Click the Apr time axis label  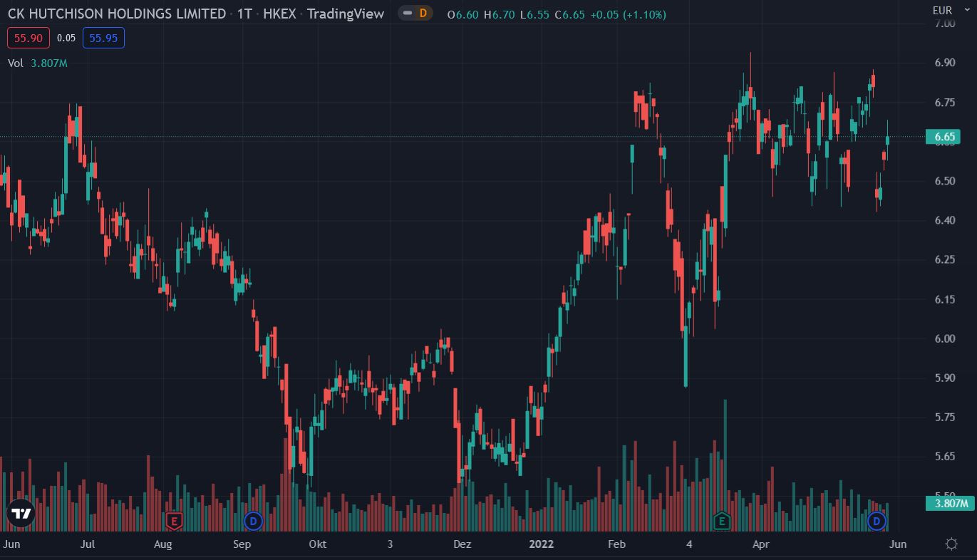pos(761,544)
